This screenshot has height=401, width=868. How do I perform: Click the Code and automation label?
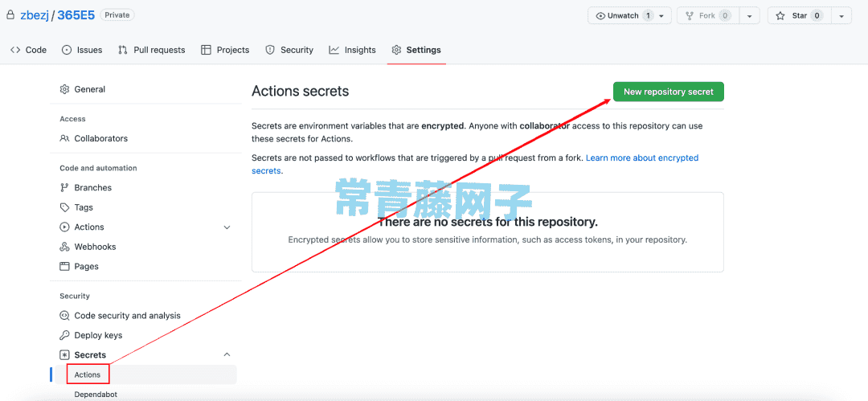point(98,168)
